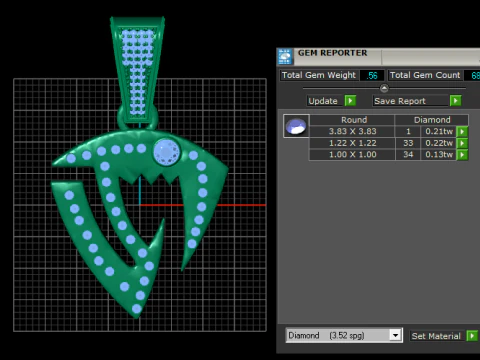Image resolution: width=480 pixels, height=360 pixels.
Task: Click the Save Report button label
Action: coord(411,101)
